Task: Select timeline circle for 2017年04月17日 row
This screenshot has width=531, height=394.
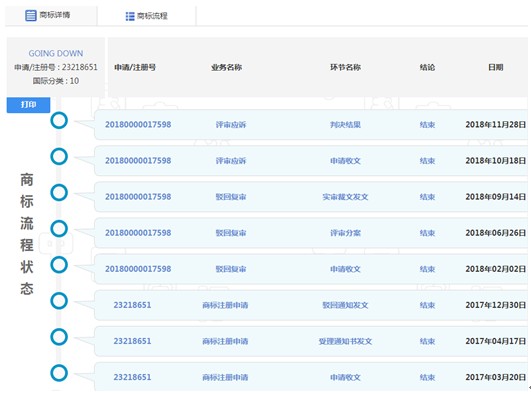Action: point(59,337)
